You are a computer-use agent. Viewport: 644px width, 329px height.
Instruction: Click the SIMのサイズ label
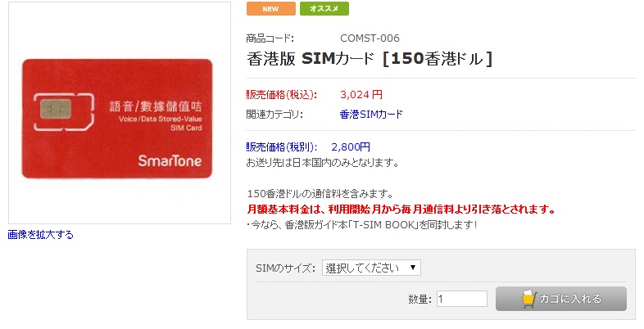(286, 268)
